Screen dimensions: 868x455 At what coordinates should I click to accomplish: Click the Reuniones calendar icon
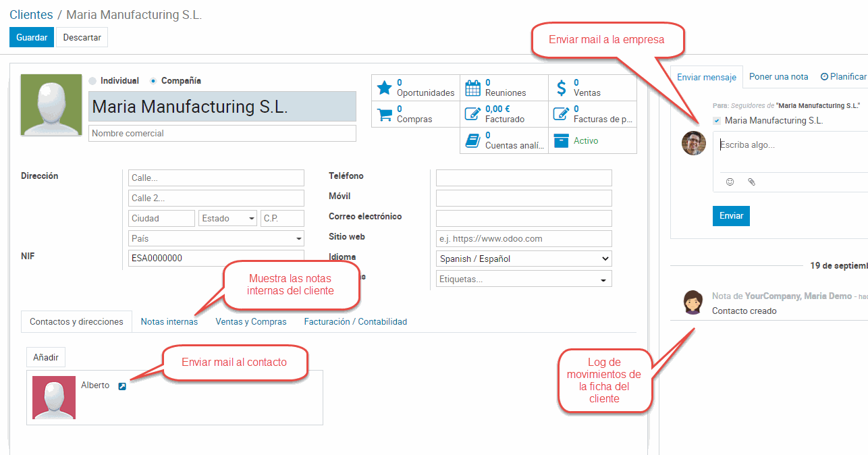click(473, 88)
